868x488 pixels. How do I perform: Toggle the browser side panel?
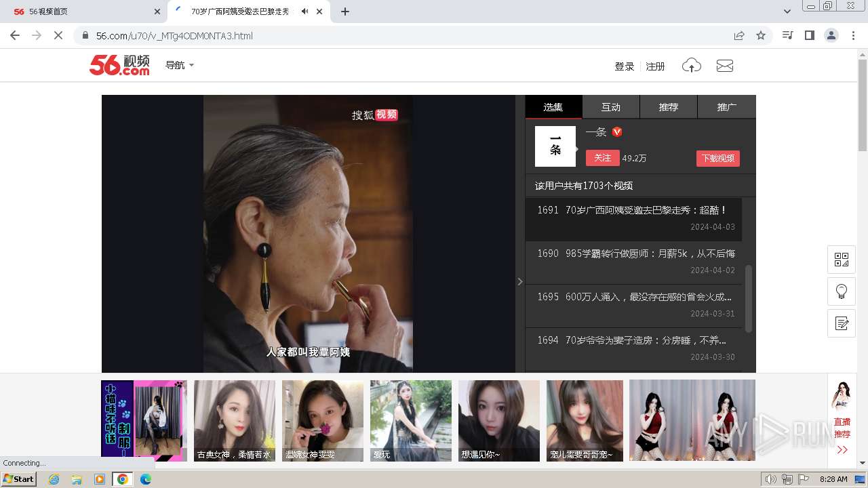[x=809, y=35]
